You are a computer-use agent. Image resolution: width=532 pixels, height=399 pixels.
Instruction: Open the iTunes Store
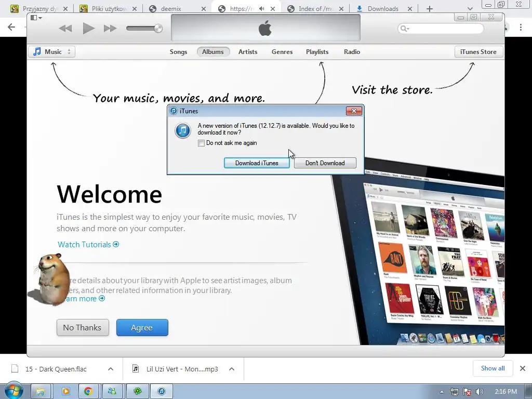[478, 52]
